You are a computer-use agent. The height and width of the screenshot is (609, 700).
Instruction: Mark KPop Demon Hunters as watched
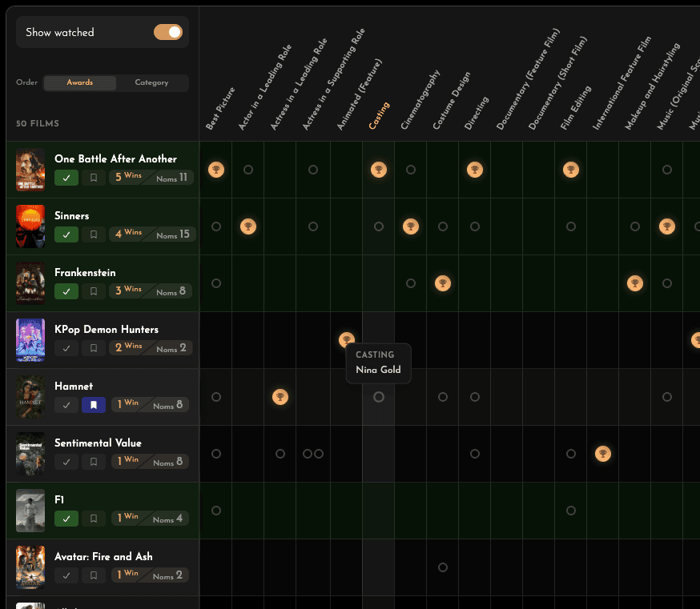(66, 348)
